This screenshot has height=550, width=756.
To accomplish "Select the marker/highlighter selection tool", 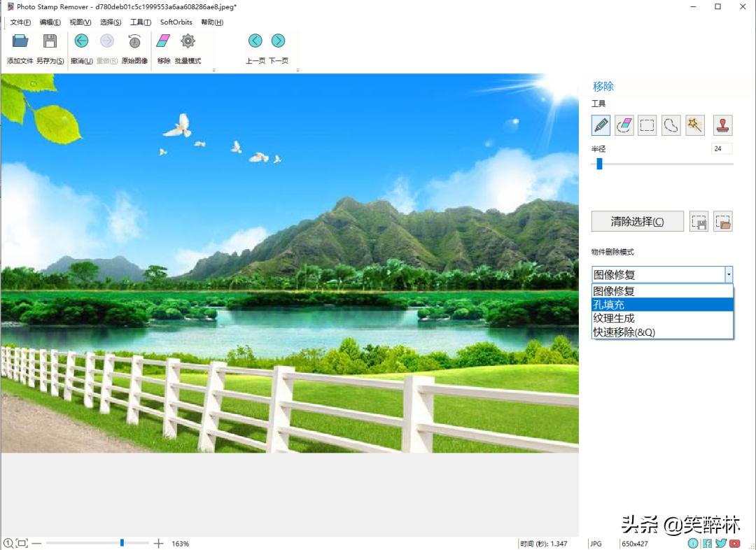I will coord(600,125).
